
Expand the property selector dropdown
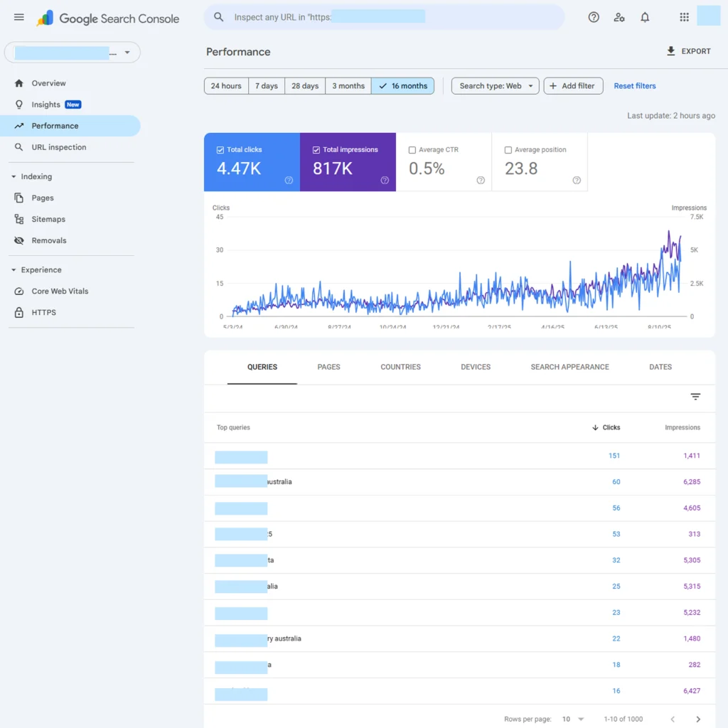pos(127,53)
